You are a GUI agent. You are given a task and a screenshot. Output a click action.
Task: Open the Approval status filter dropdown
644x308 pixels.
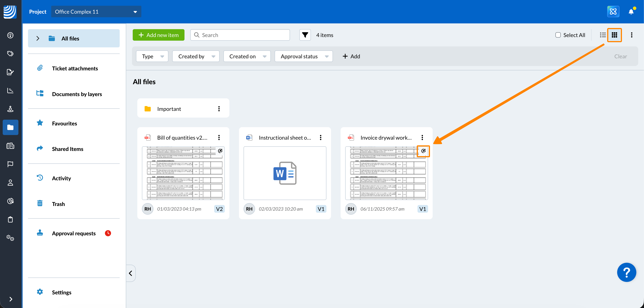[304, 57]
